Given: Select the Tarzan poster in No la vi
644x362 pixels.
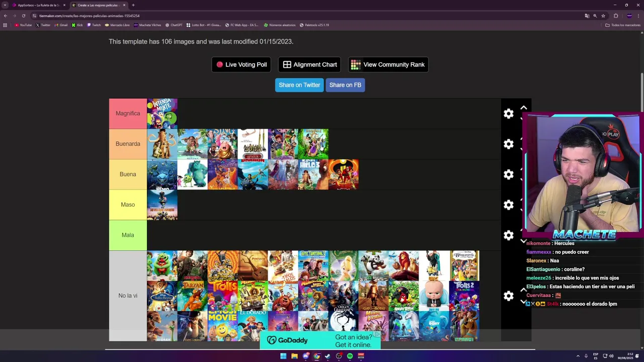Looking at the screenshot, I should pos(192,296).
